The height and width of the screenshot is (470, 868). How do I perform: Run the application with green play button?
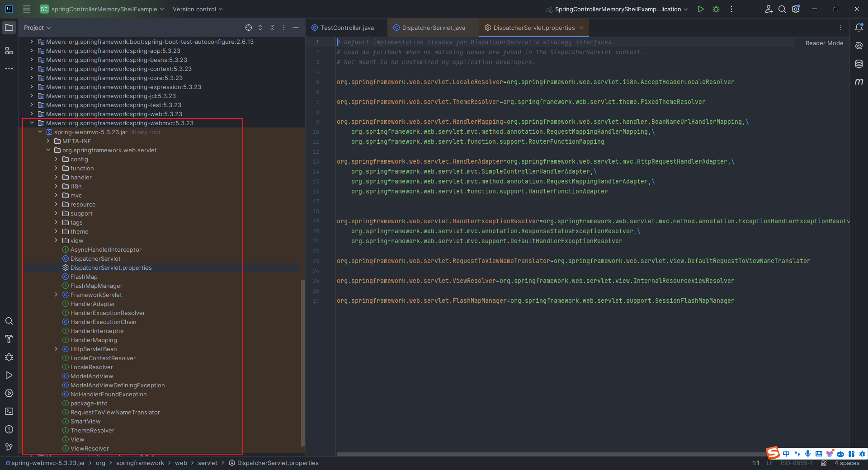701,9
